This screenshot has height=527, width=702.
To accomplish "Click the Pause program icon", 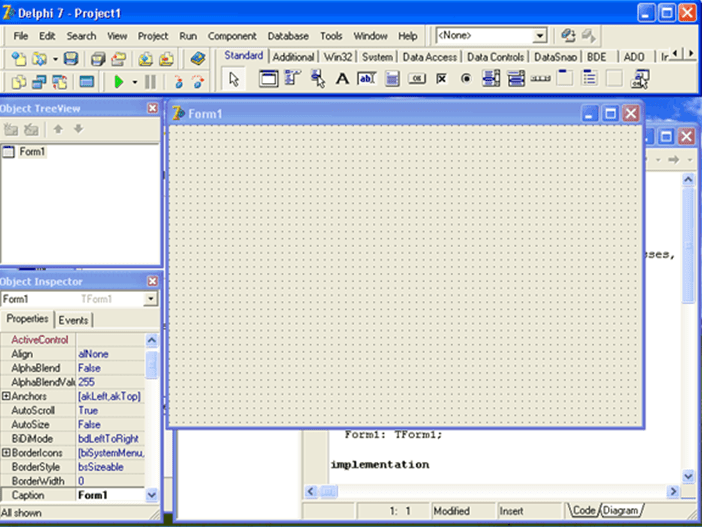I will (150, 81).
